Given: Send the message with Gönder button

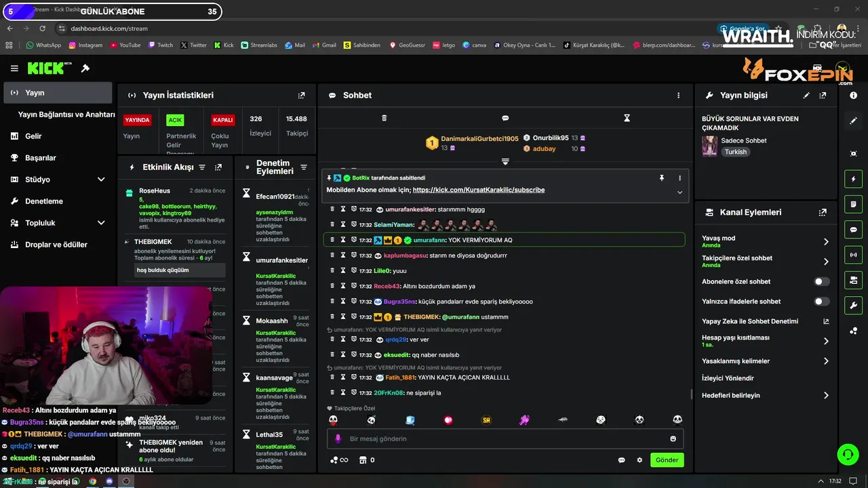Looking at the screenshot, I should click(x=667, y=460).
